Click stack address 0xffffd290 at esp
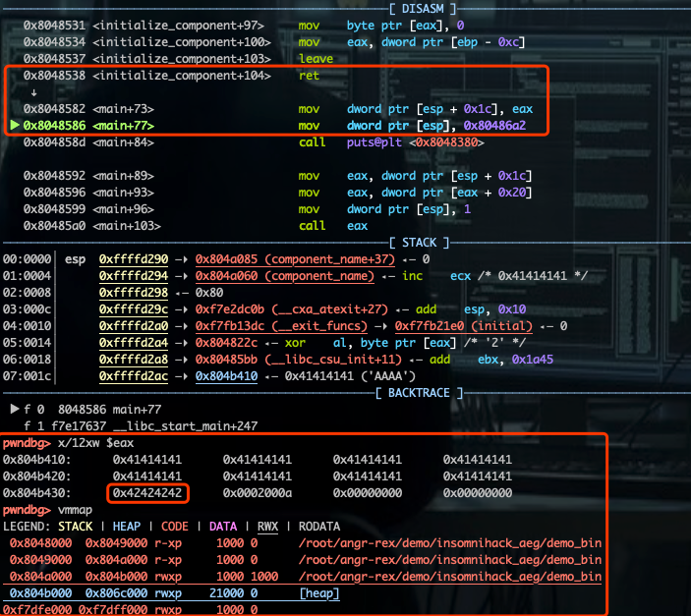The height and width of the screenshot is (616, 691). [x=134, y=259]
